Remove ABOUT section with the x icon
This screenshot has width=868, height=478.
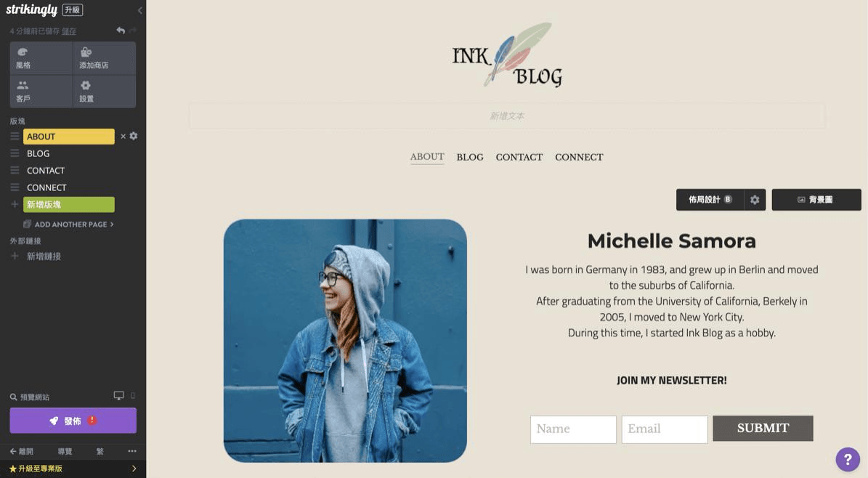click(123, 137)
